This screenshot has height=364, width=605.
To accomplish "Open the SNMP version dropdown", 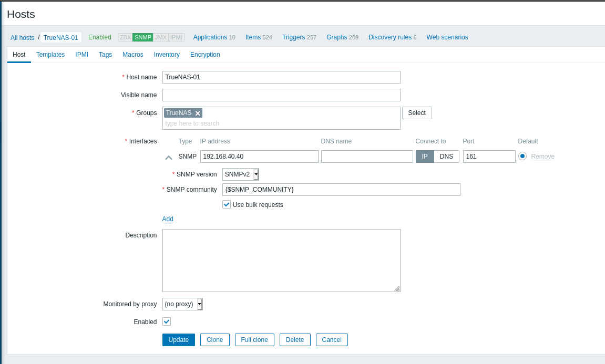I will tap(241, 174).
